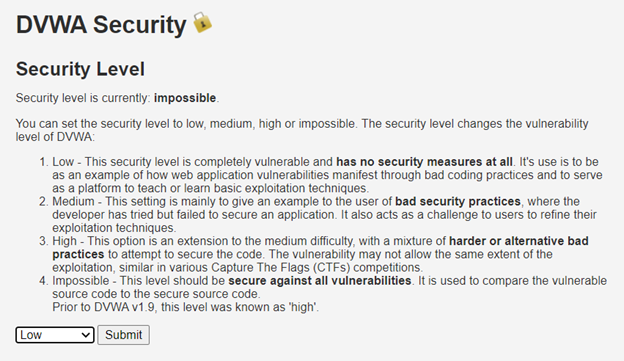
Task: Click the bold phrase bad security practices
Action: coord(458,201)
